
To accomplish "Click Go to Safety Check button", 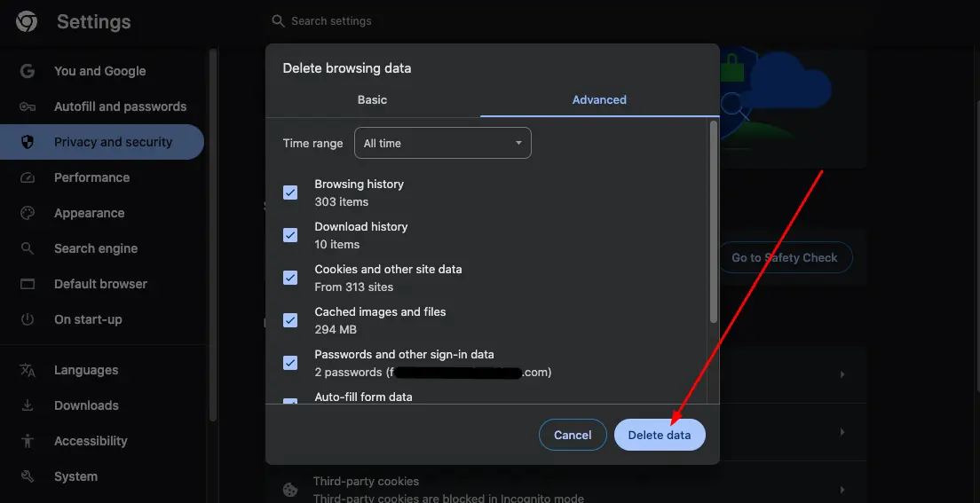I will [x=785, y=257].
